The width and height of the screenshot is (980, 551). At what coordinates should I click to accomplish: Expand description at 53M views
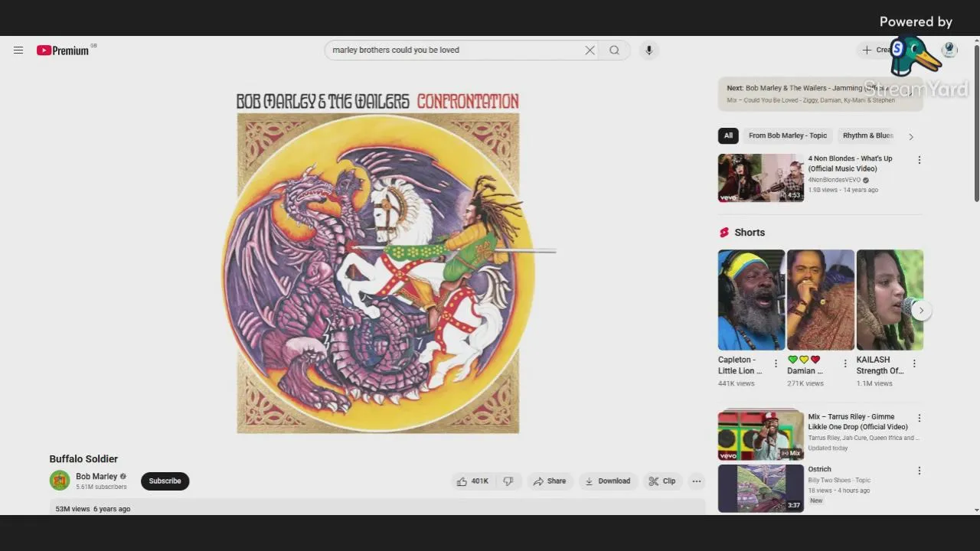(377, 507)
